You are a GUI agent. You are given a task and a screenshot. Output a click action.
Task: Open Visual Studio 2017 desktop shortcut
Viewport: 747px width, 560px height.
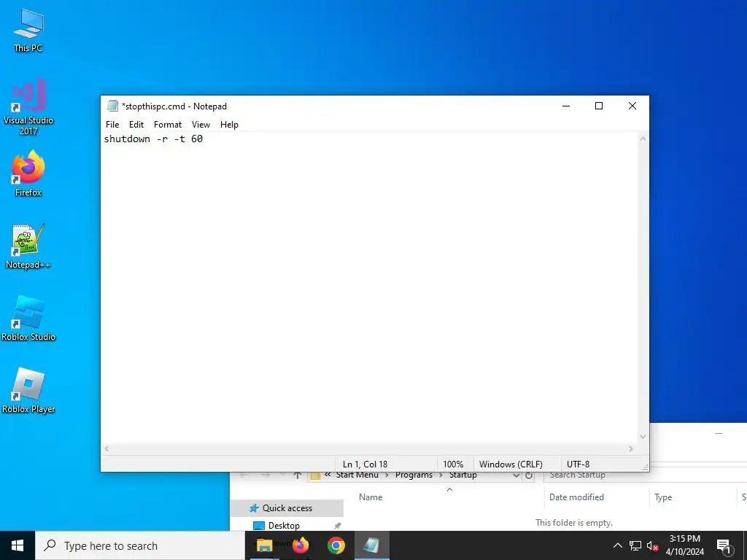[x=28, y=106]
